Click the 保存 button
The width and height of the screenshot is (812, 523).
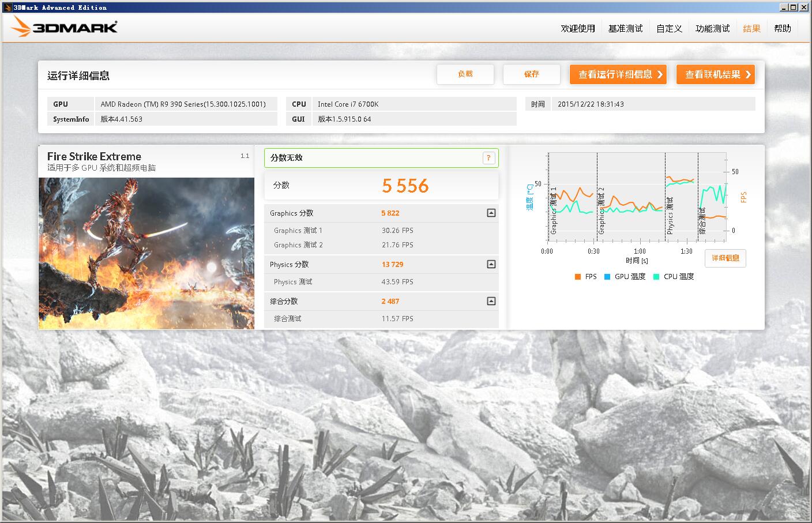click(532, 74)
